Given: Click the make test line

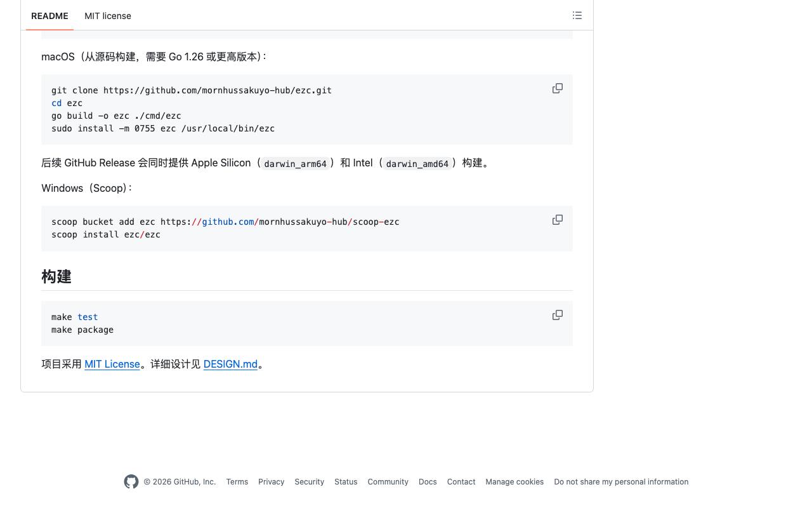Looking at the screenshot, I should pos(75,317).
